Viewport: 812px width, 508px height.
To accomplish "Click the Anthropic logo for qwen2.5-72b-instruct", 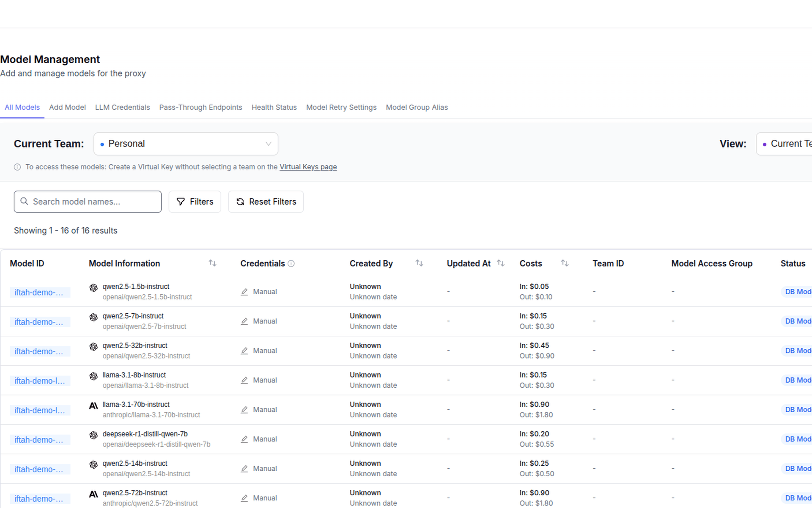I will point(93,494).
